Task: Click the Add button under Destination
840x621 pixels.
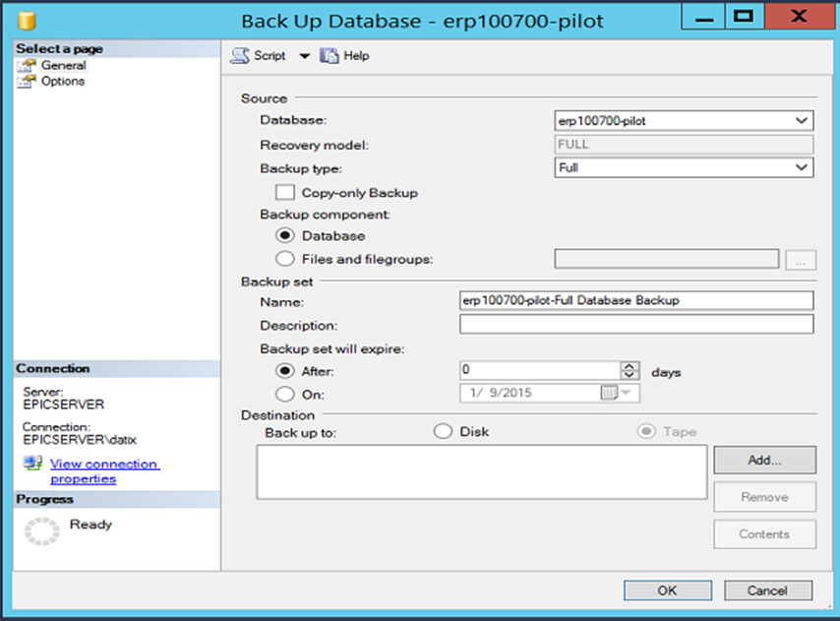Action: 765,460
